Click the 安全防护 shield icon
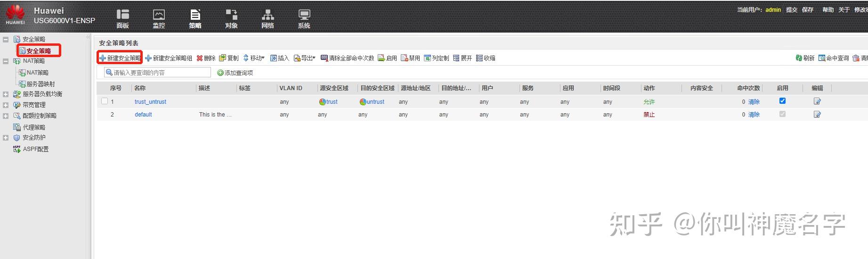 pyautogui.click(x=17, y=138)
